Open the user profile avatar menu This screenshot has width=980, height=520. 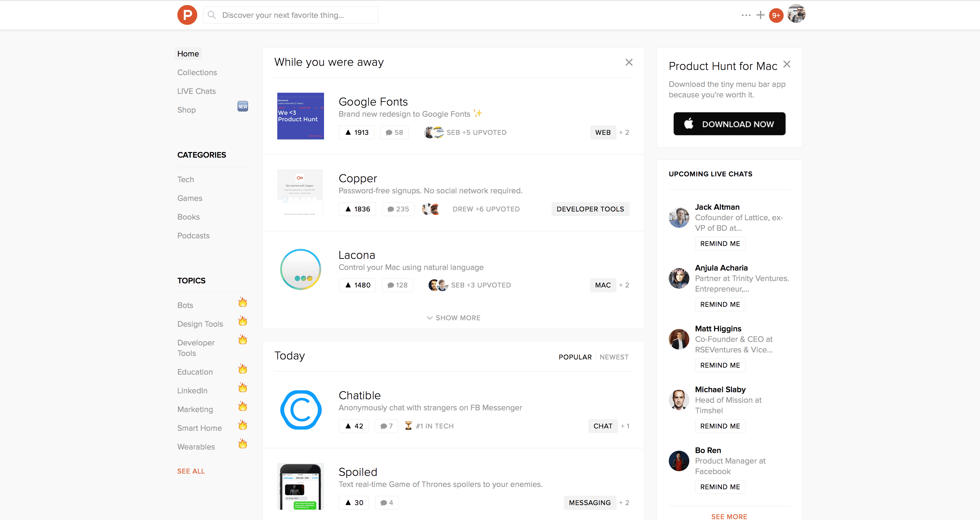(x=796, y=14)
